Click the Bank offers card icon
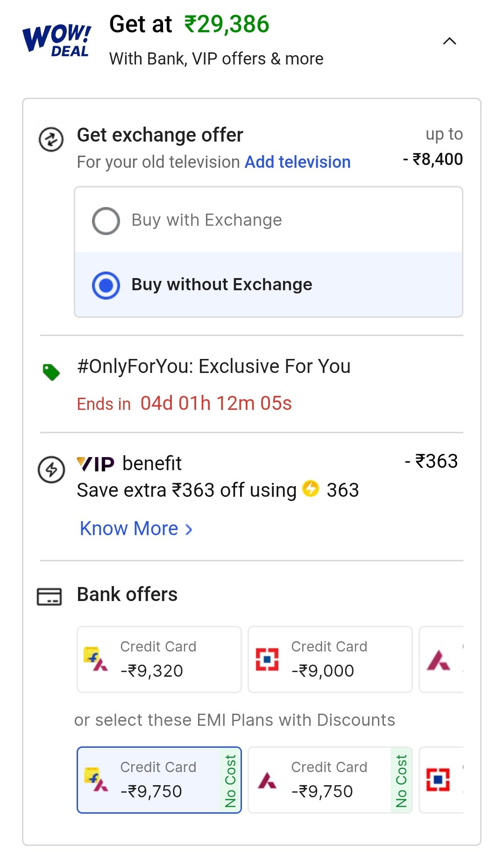 [x=49, y=596]
